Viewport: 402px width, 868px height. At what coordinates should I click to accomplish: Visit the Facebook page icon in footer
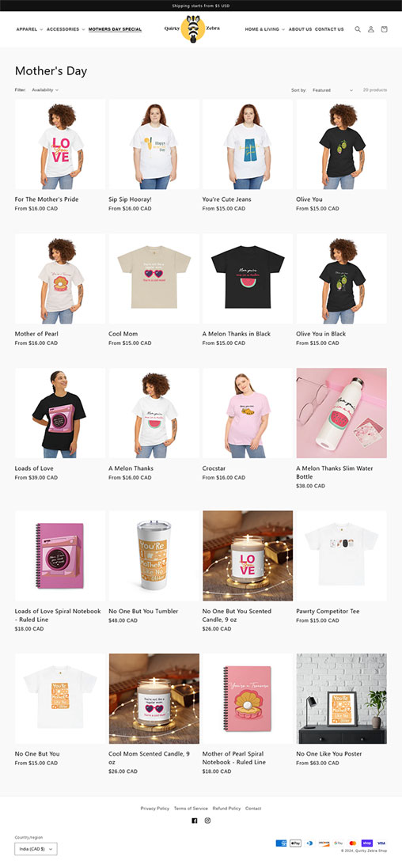pyautogui.click(x=195, y=821)
